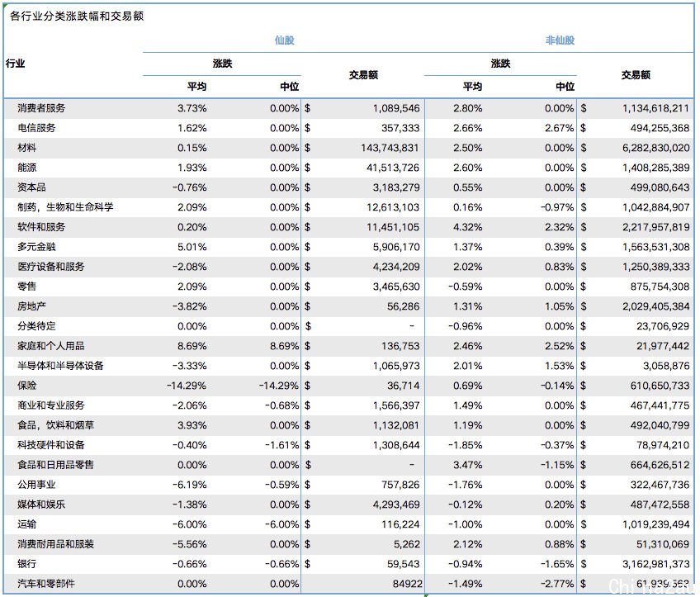Screen dimensions: 700x597
Task: Click the 3.73% average cell for 消费者服务
Action: coord(192,108)
